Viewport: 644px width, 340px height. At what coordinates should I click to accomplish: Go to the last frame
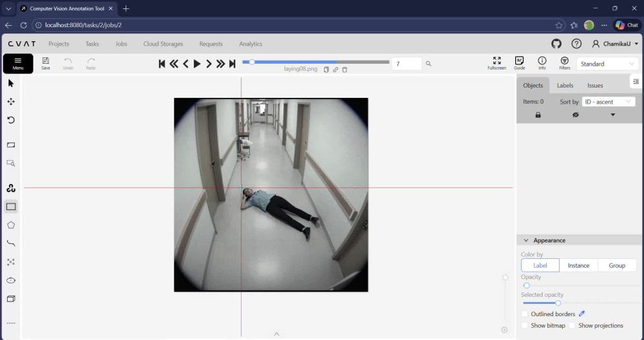232,64
